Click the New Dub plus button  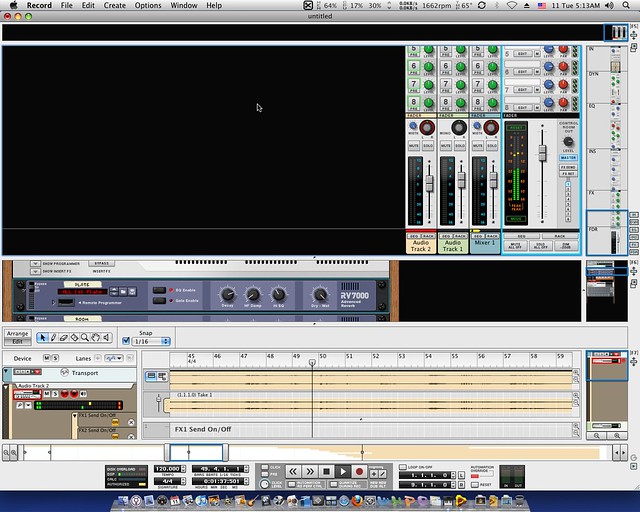coord(373,474)
